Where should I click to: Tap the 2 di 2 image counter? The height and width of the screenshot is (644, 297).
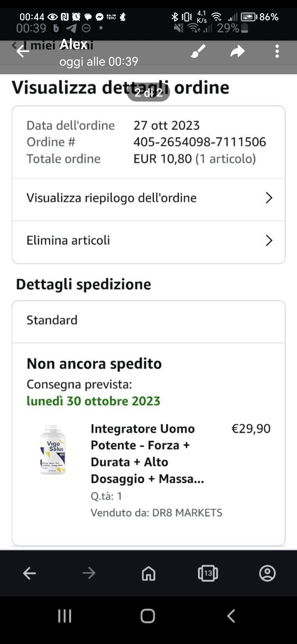click(x=148, y=93)
